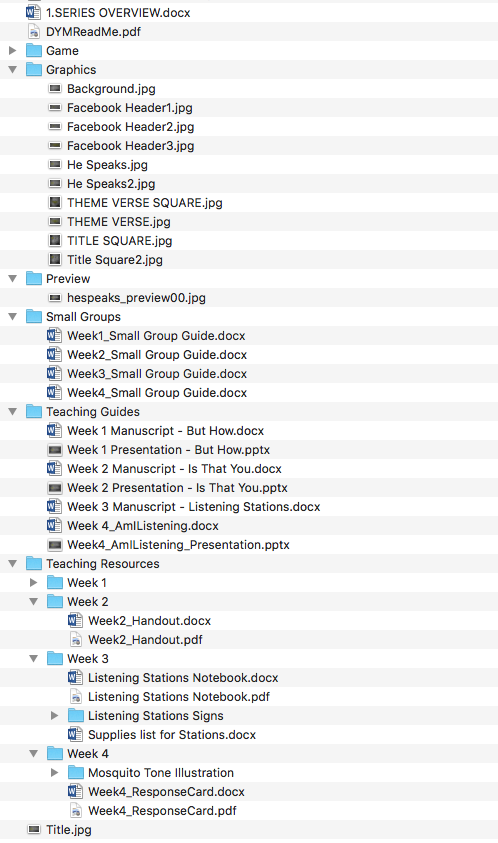Select He Speaks.jpg file name
The image size is (498, 843).
pyautogui.click(x=108, y=165)
